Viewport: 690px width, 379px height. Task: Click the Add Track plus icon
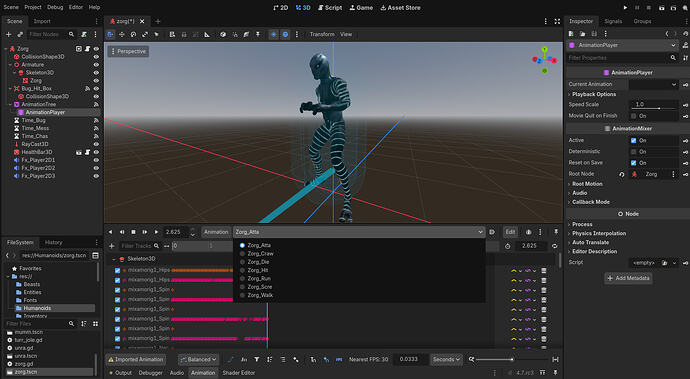point(112,246)
